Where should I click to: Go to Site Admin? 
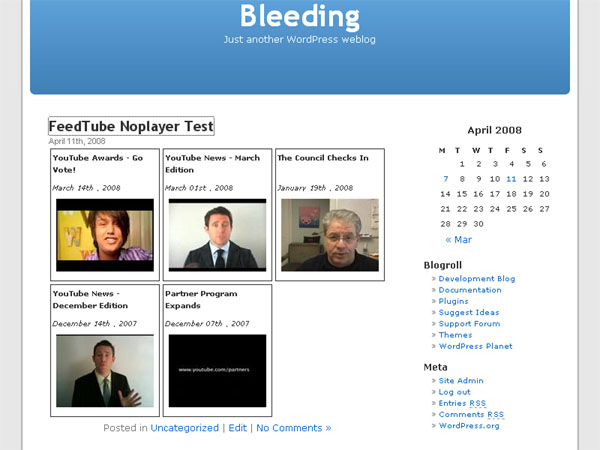(x=461, y=380)
